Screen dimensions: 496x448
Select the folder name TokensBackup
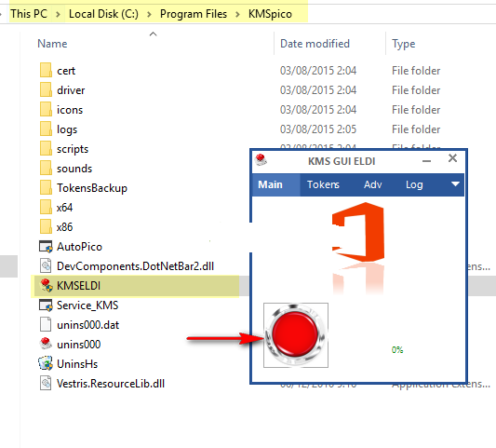pyautogui.click(x=92, y=188)
